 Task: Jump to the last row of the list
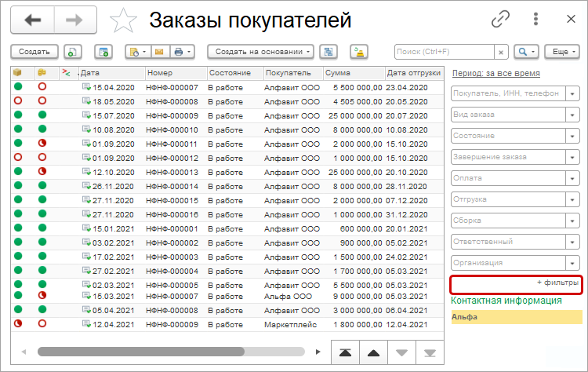430,352
